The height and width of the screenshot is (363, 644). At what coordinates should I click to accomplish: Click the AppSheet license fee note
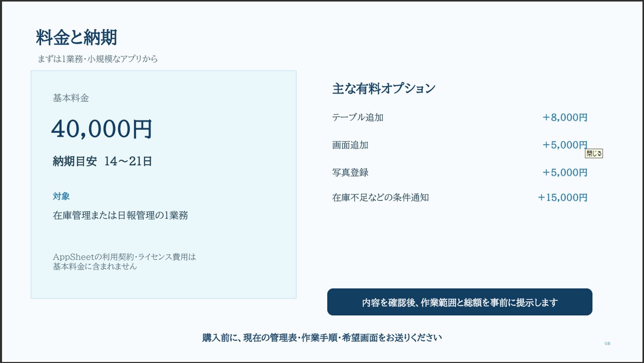[x=125, y=262]
